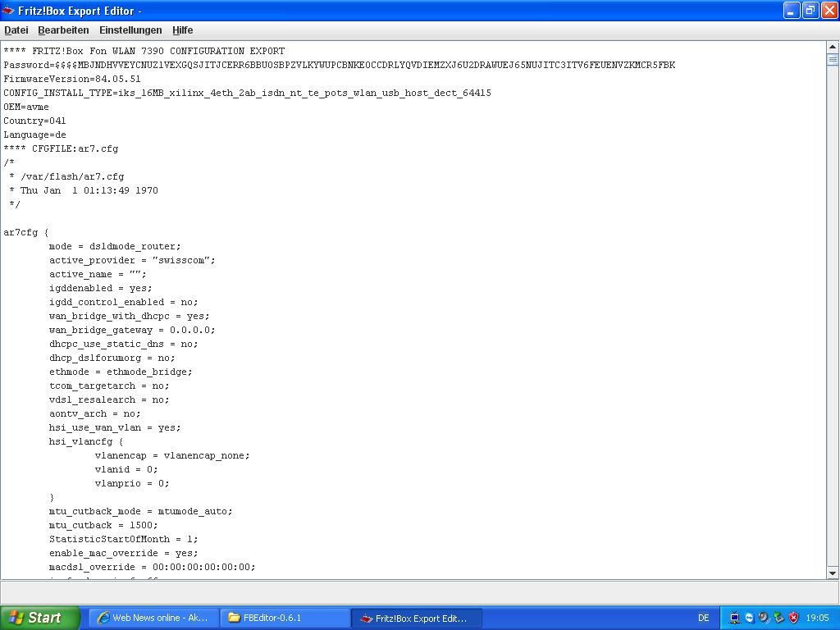
Task: Click the FRITZ!Box Fon WLAN 7390 header line
Action: [x=144, y=51]
